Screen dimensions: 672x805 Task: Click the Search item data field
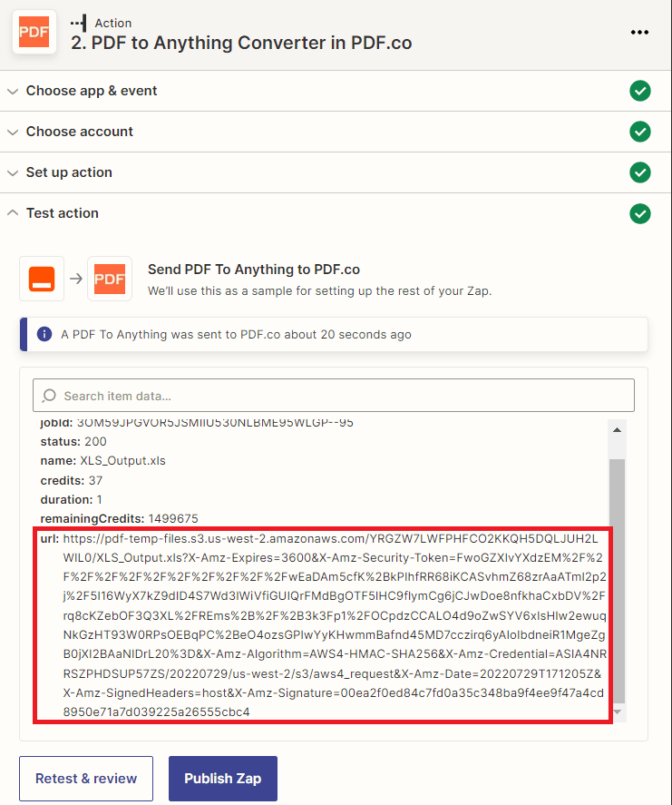[x=345, y=396]
